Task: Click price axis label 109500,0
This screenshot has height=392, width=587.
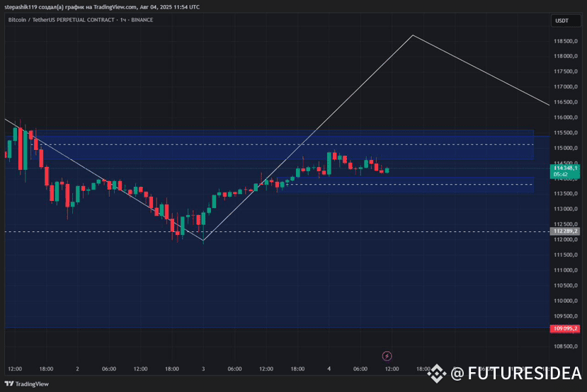Action: tap(566, 316)
